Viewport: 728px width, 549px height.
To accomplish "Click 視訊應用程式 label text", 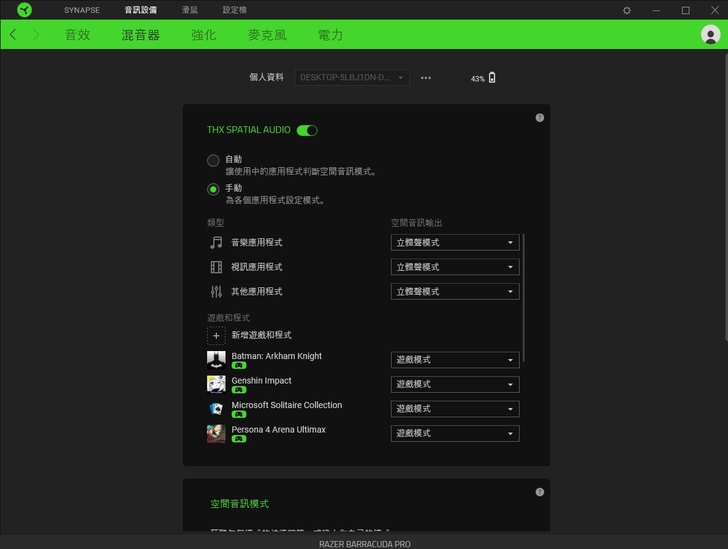I will (x=257, y=267).
